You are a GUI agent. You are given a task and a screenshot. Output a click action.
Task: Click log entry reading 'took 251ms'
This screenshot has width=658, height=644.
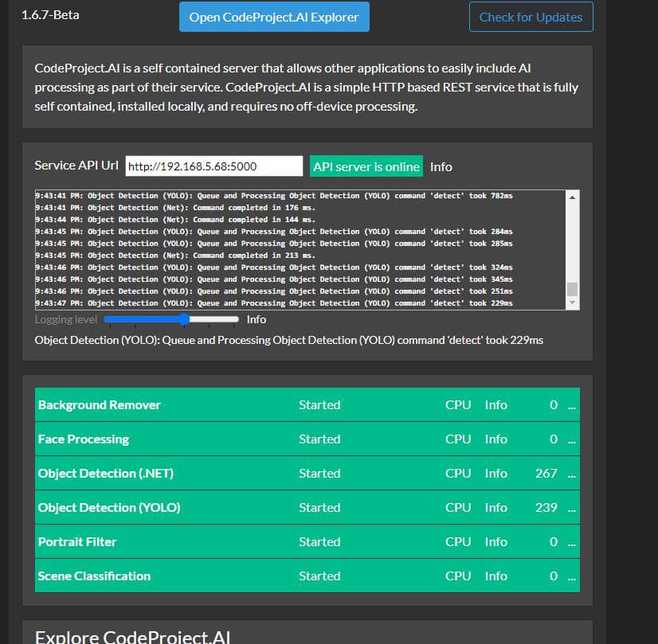[274, 291]
